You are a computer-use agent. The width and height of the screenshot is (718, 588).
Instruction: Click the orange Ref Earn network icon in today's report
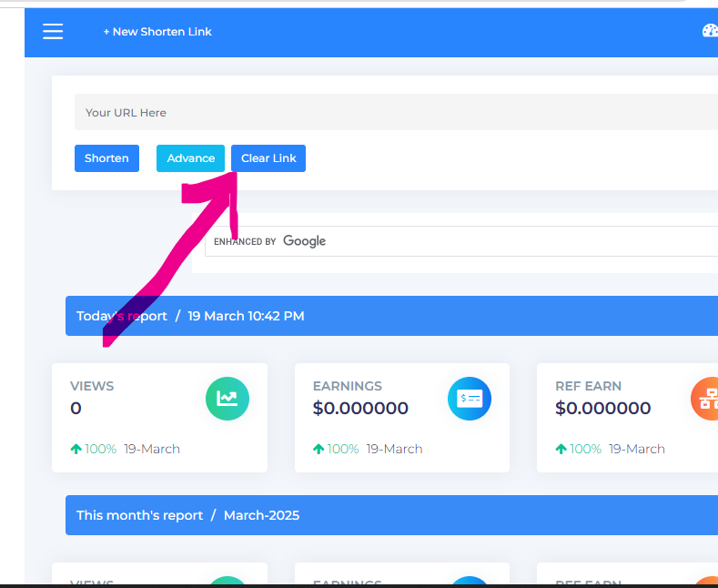pos(705,399)
